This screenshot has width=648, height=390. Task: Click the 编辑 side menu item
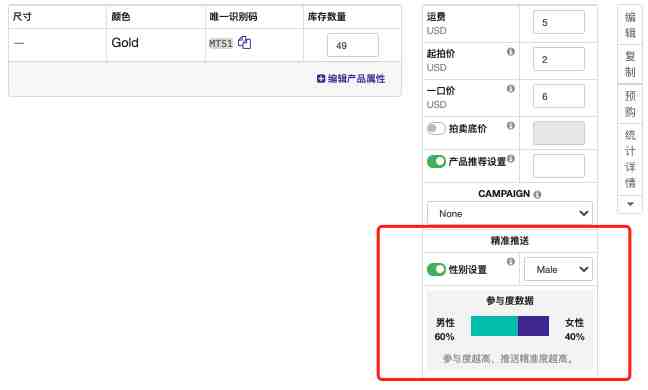pyautogui.click(x=630, y=25)
